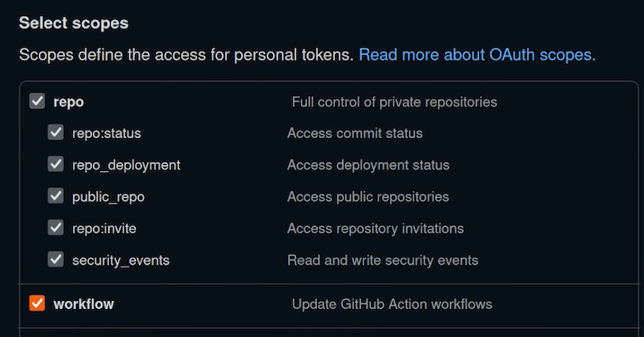Screen dimensions: 644x337
Task: Uncheck the security_events checkbox
Action: 56,260
